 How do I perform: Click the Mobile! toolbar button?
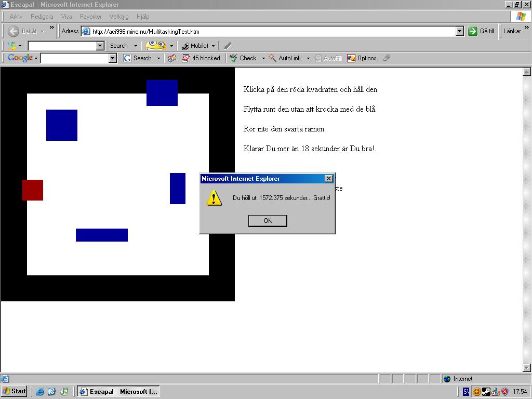(195, 46)
